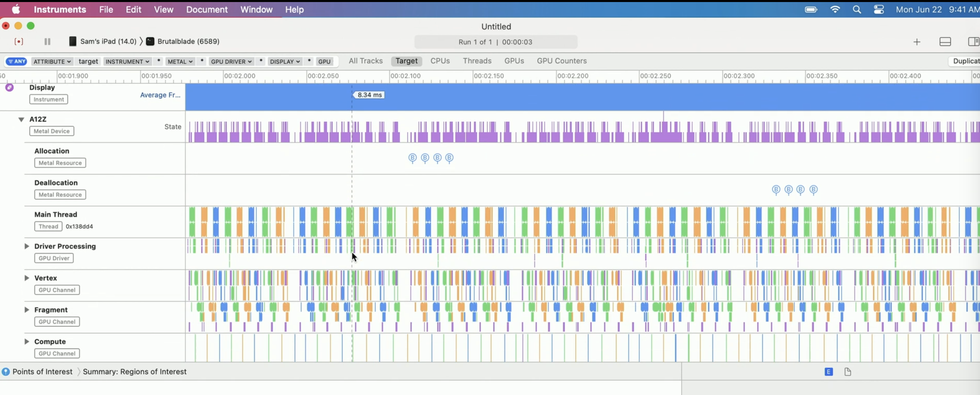Viewport: 980px width, 395px height.
Task: Click the blue E extended detail icon
Action: tap(829, 372)
